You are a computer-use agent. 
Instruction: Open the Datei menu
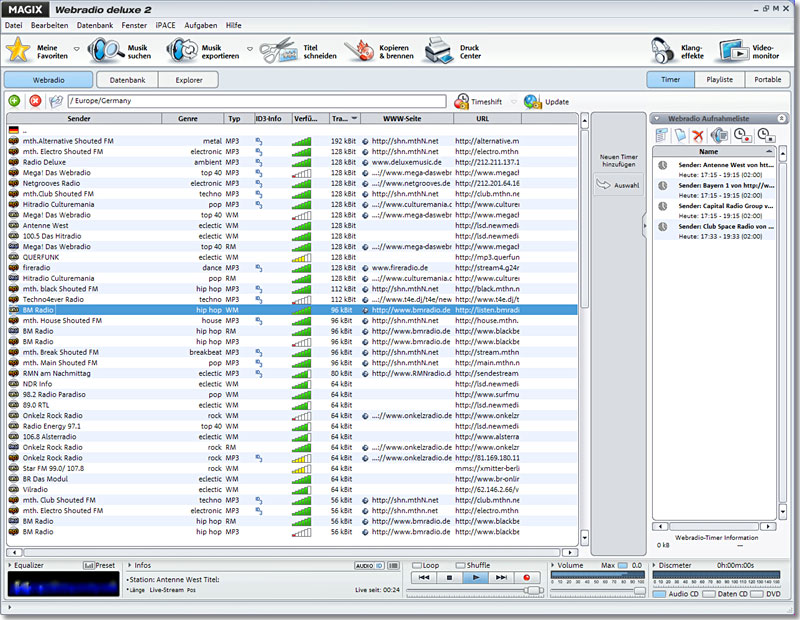pyautogui.click(x=14, y=26)
